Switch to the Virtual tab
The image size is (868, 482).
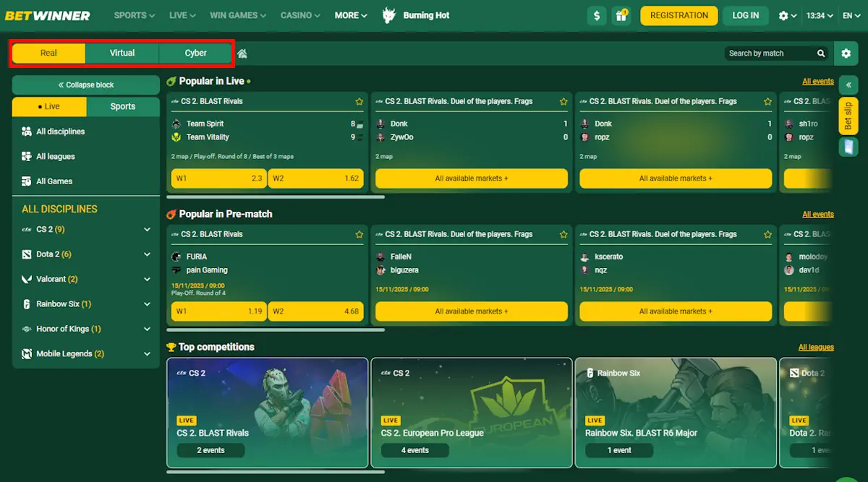pos(122,53)
